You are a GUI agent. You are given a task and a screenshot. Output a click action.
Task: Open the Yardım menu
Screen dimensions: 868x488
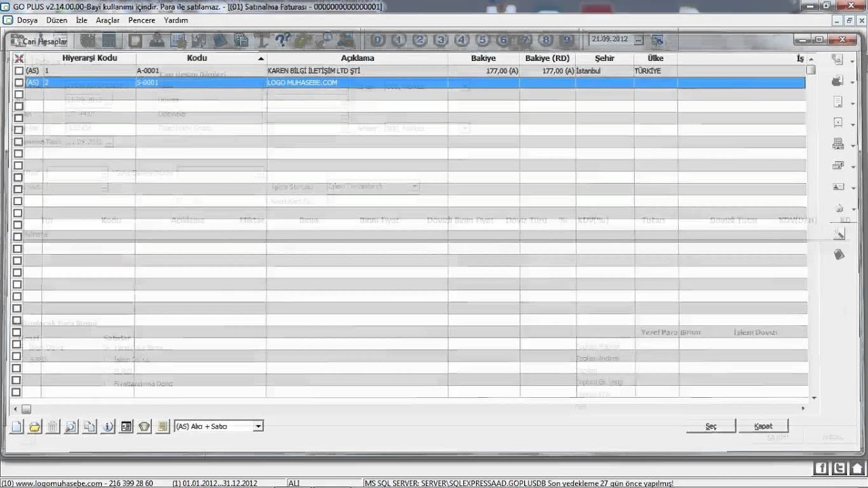pos(176,20)
